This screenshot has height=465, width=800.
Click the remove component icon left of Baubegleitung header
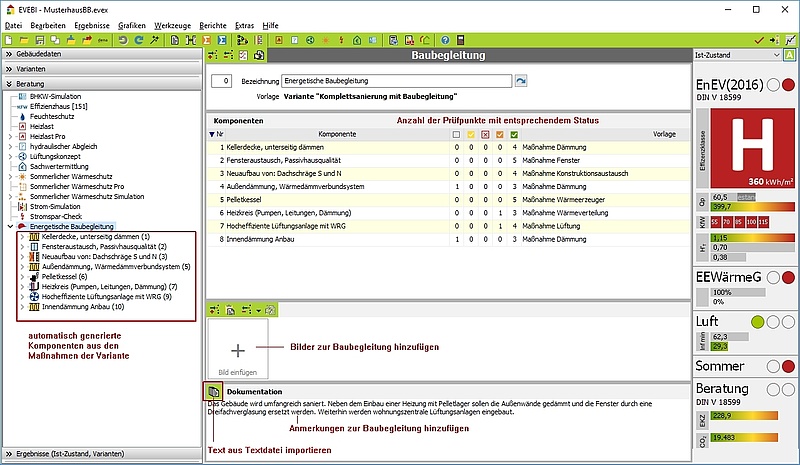pyautogui.click(x=228, y=55)
